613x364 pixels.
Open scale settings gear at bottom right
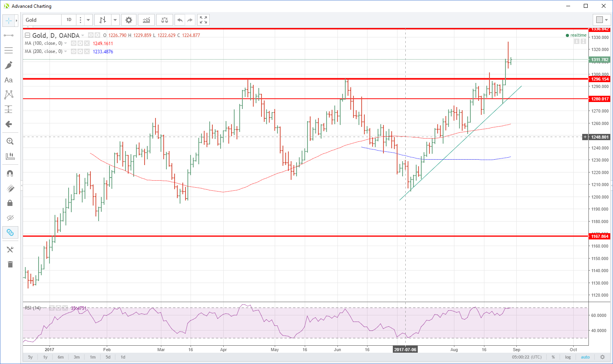click(602, 357)
